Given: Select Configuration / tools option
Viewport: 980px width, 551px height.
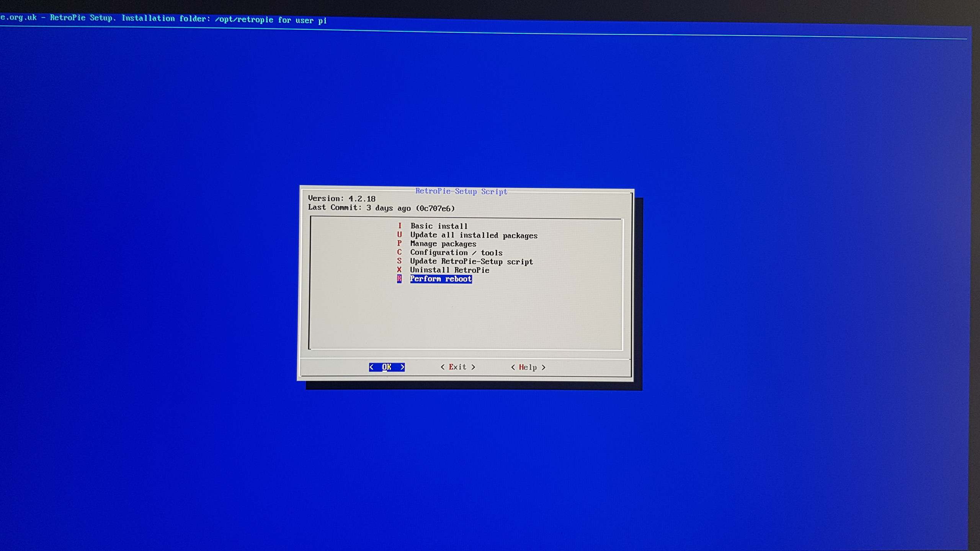Looking at the screenshot, I should (x=449, y=253).
